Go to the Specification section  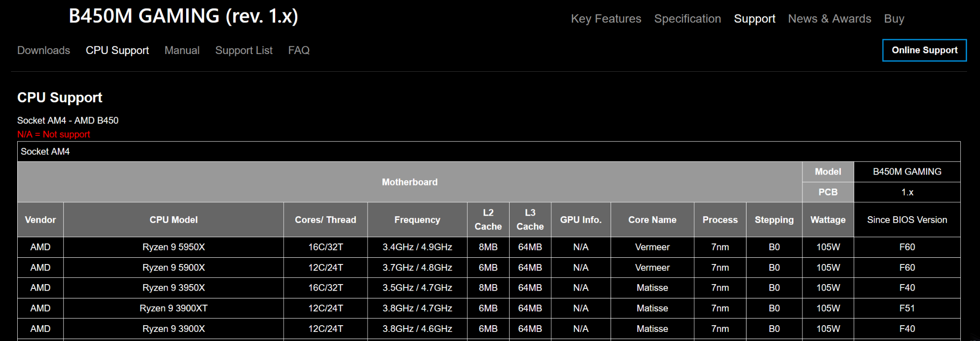coord(688,19)
